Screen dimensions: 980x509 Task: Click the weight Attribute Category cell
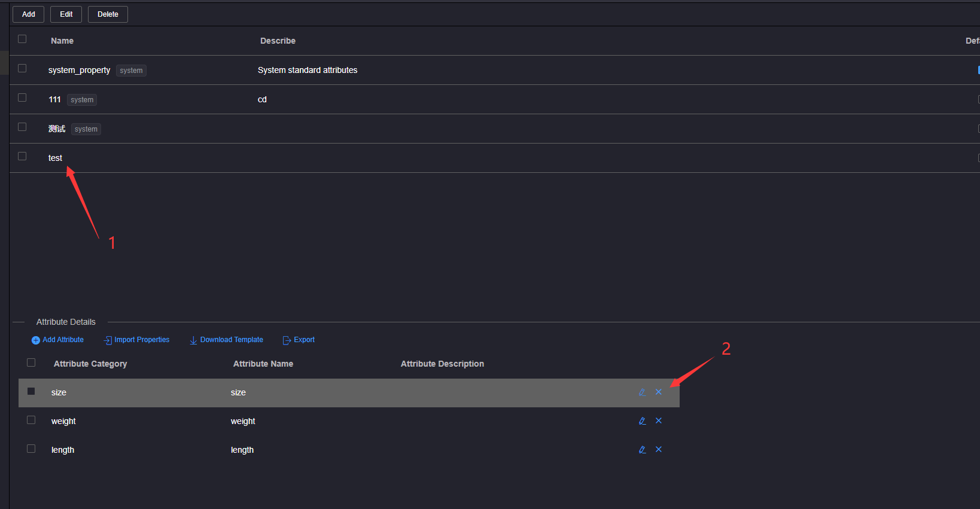pos(63,421)
